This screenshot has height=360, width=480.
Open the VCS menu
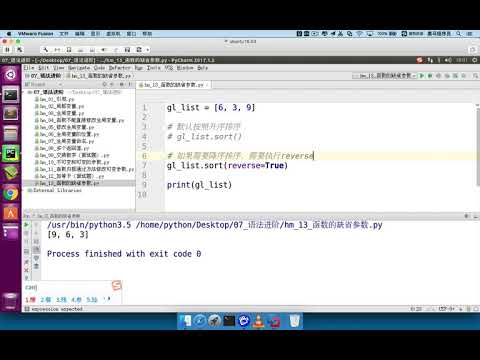169,68
